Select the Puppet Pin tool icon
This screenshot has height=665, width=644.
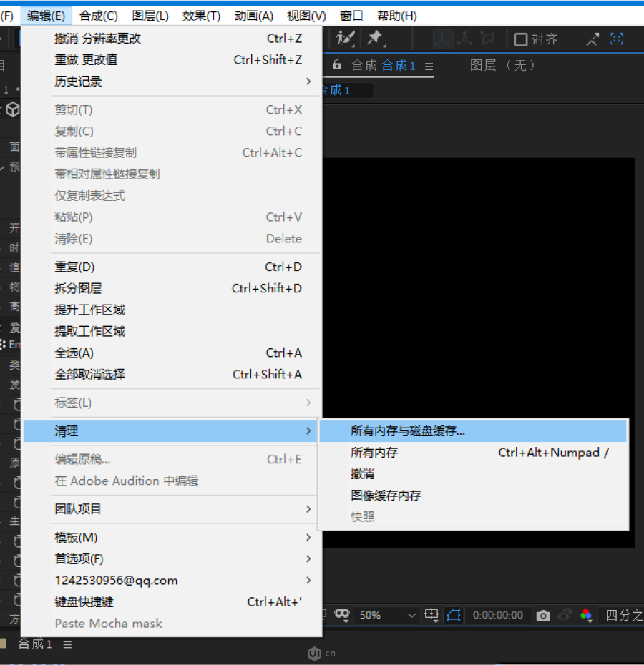click(376, 39)
